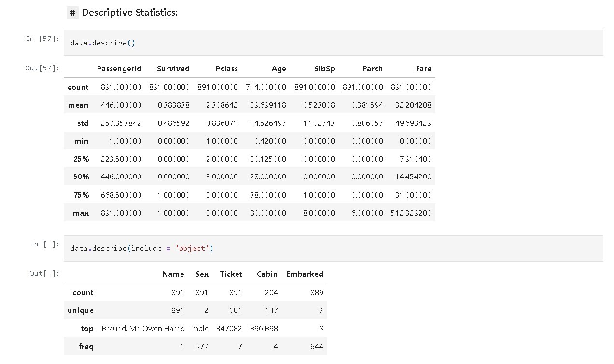
Task: Click the Cabin column header
Action: point(267,274)
